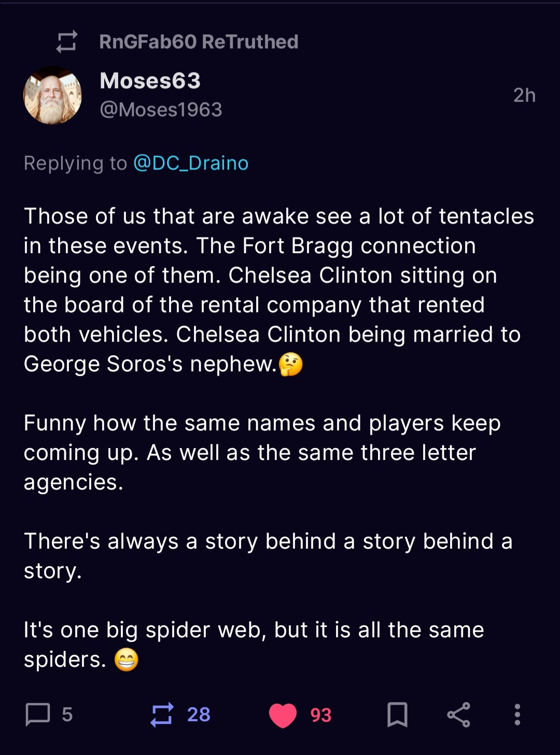This screenshot has width=560, height=755.
Task: Open the three-dot more options menu
Action: pos(517,715)
